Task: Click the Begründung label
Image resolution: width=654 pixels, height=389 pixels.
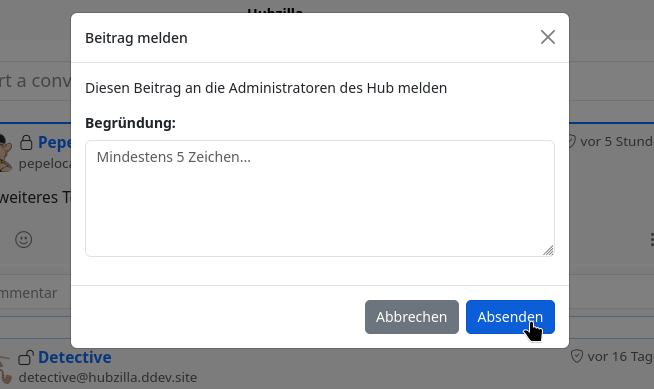Action: 131,123
